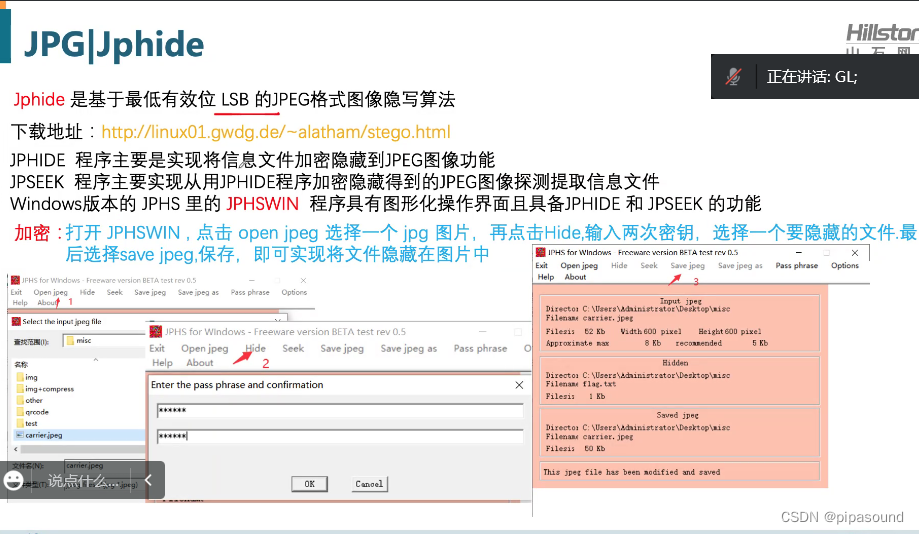Screen dimensions: 919x534
Task: Select the img+compress folder icon
Action: [x=20, y=389]
